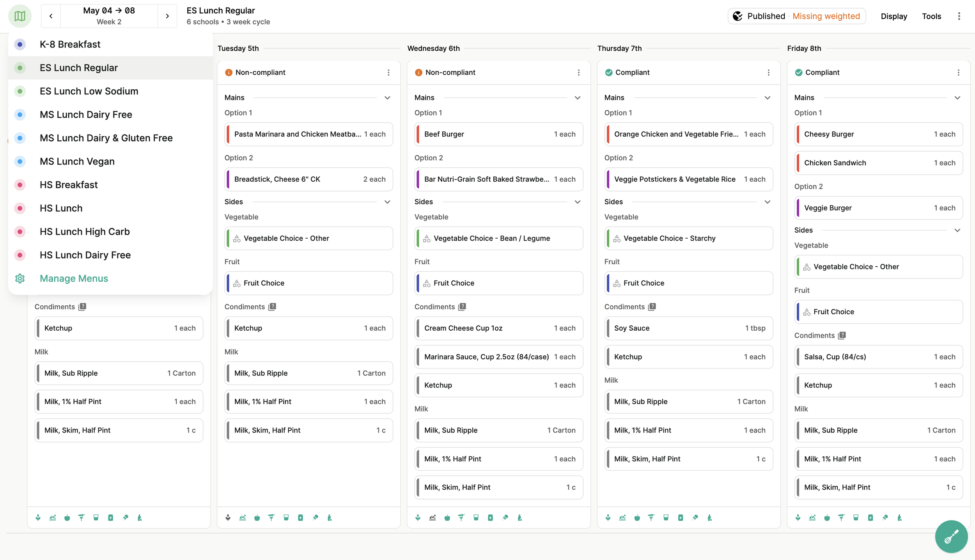The image size is (975, 560).
Task: Open the Tools button
Action: pos(931,16)
